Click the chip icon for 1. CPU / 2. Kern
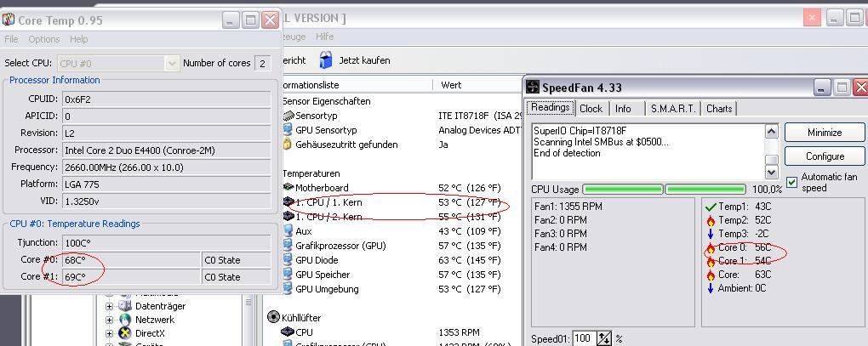Image resolution: width=868 pixels, height=346 pixels. coord(288,217)
